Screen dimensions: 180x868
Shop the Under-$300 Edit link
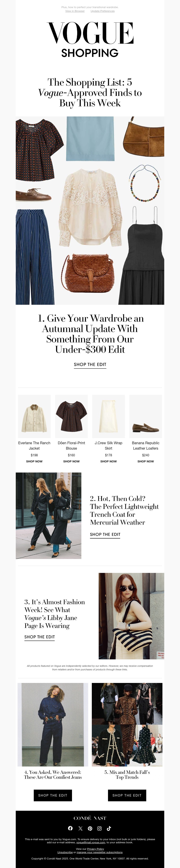pos(90,364)
